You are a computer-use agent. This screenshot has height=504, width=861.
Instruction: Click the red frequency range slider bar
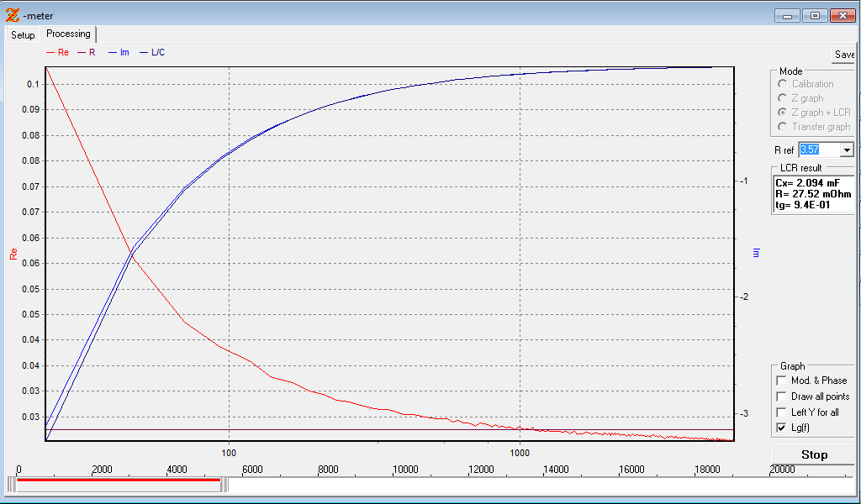[x=118, y=480]
